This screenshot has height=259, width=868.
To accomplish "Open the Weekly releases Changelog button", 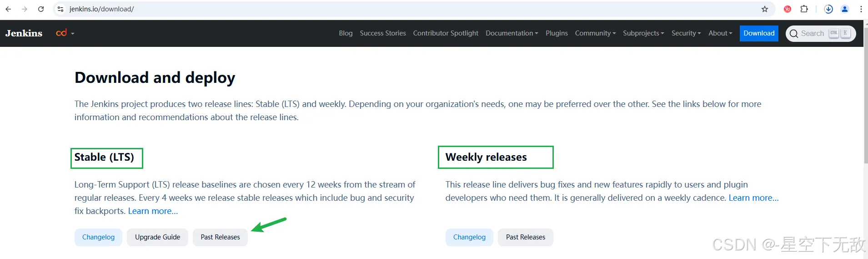I will pos(469,237).
